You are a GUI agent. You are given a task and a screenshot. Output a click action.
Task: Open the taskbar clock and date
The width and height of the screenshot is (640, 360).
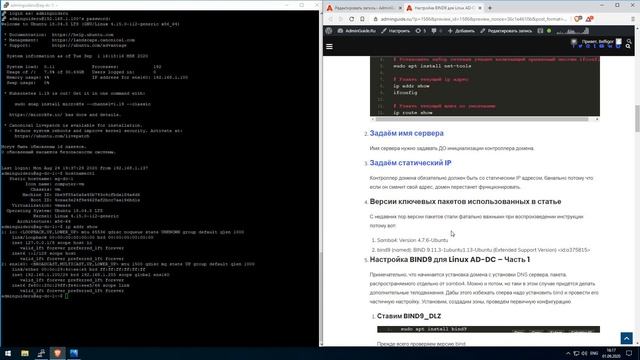(x=611, y=353)
